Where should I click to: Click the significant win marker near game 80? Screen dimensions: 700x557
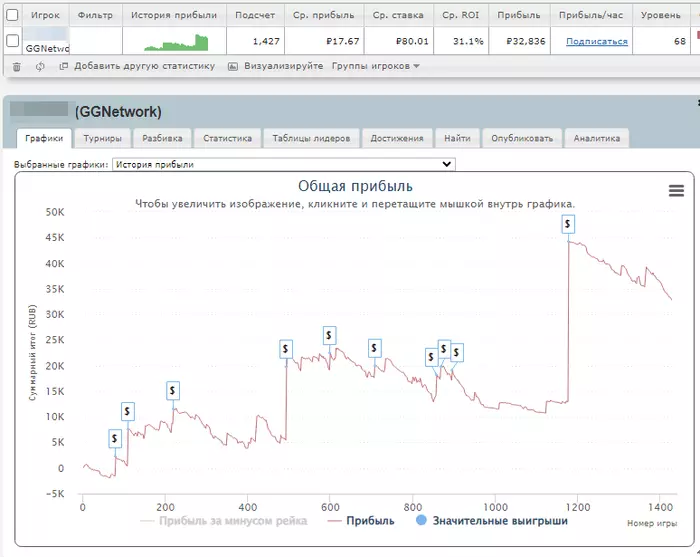tap(115, 439)
